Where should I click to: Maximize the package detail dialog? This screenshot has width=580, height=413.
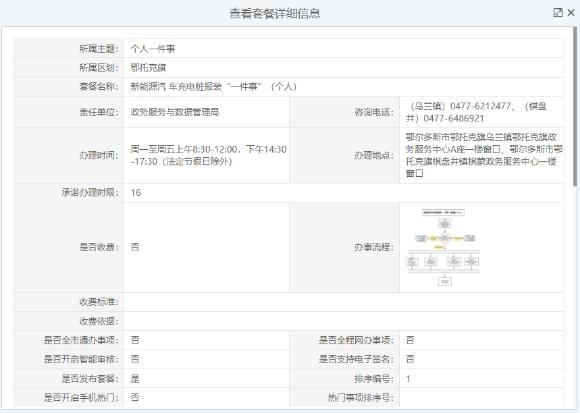(x=557, y=13)
